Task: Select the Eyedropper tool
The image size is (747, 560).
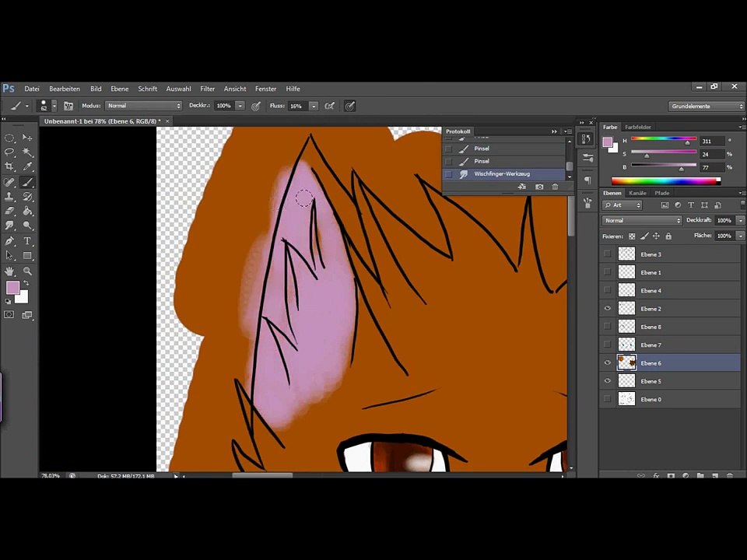Action: click(28, 166)
